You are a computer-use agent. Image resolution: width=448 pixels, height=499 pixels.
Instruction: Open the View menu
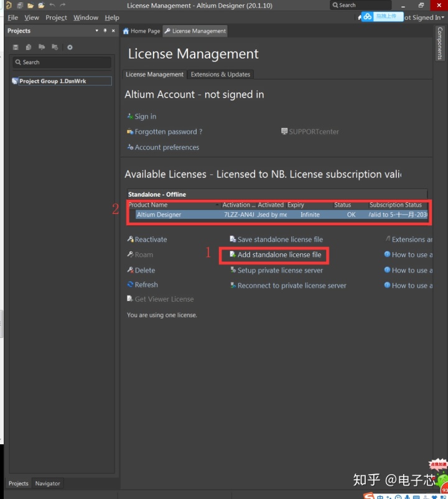tap(32, 17)
